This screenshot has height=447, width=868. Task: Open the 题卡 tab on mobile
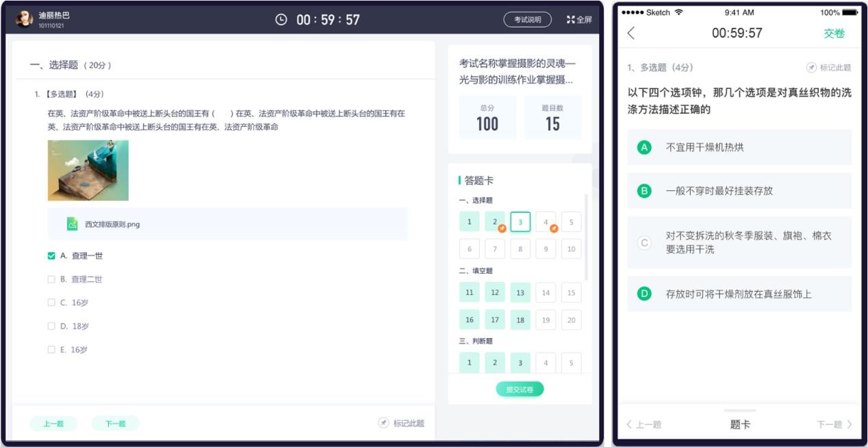coord(740,424)
